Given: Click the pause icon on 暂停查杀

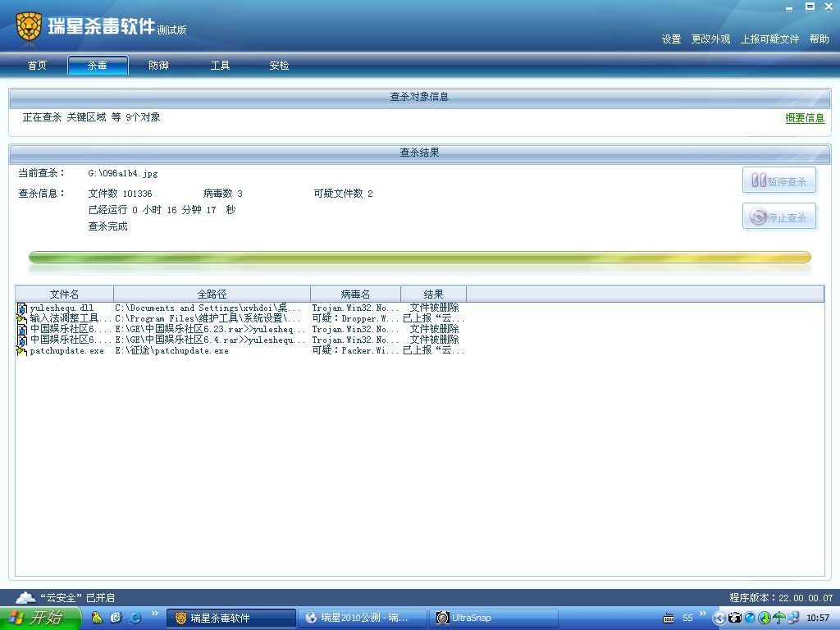Looking at the screenshot, I should pyautogui.click(x=759, y=180).
